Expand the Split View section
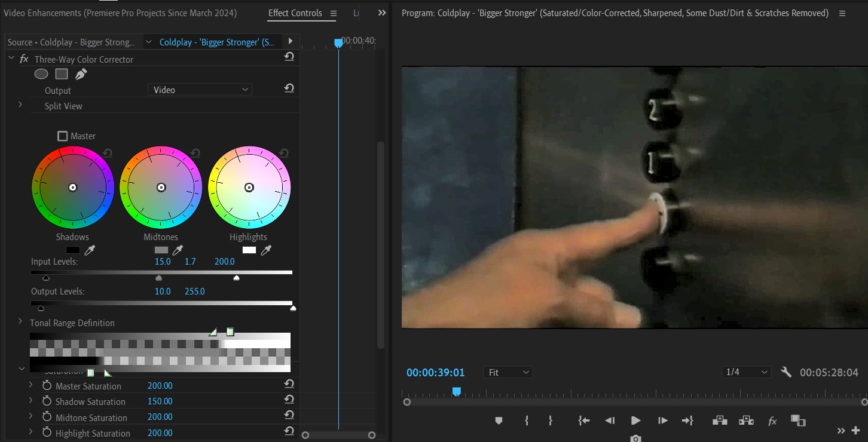 click(x=20, y=105)
